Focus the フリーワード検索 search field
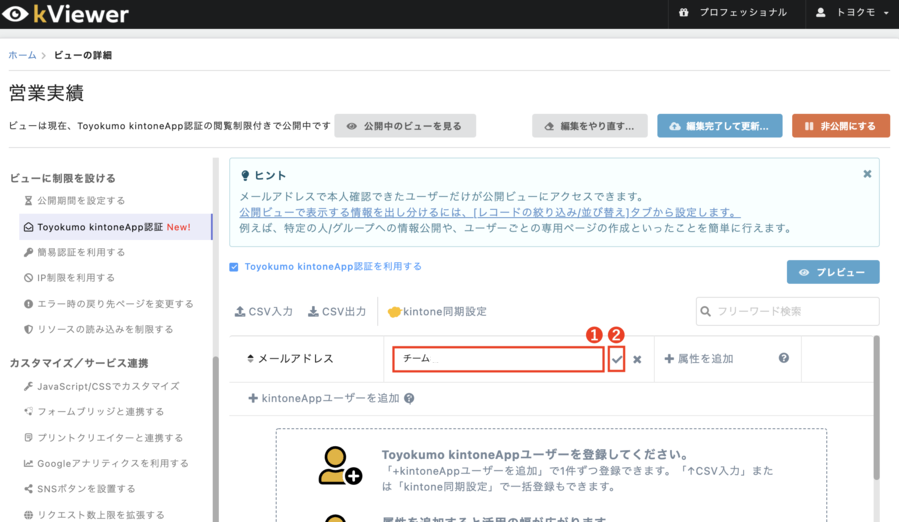The height and width of the screenshot is (522, 899). click(x=787, y=311)
